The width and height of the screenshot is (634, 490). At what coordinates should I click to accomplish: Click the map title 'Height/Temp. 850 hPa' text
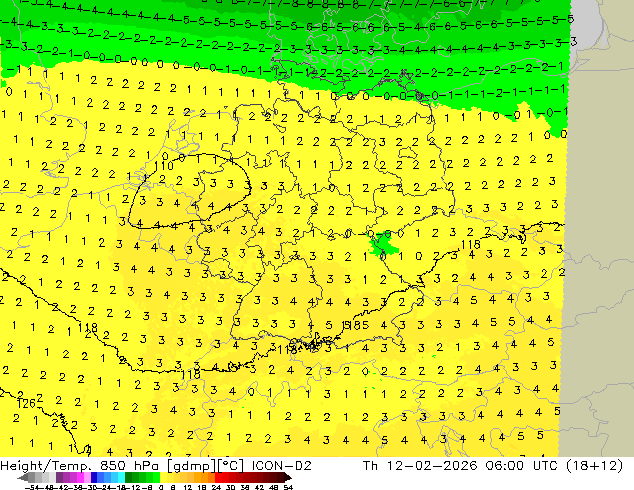pos(79,466)
